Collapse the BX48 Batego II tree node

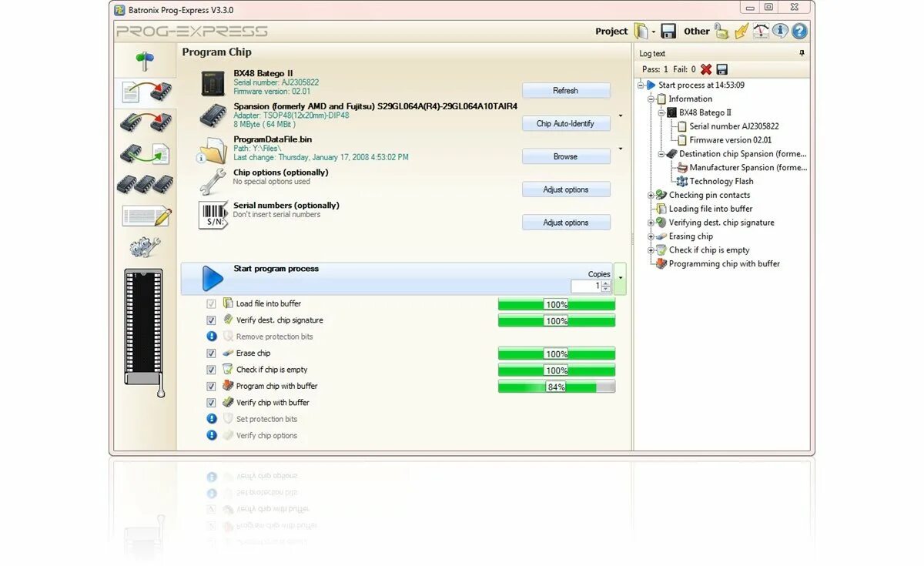(661, 113)
